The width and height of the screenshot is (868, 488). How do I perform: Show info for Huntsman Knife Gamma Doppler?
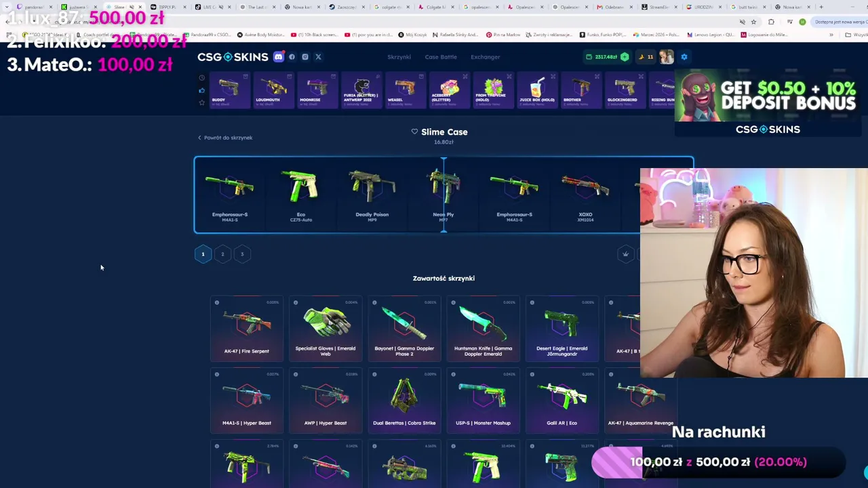[x=453, y=302]
